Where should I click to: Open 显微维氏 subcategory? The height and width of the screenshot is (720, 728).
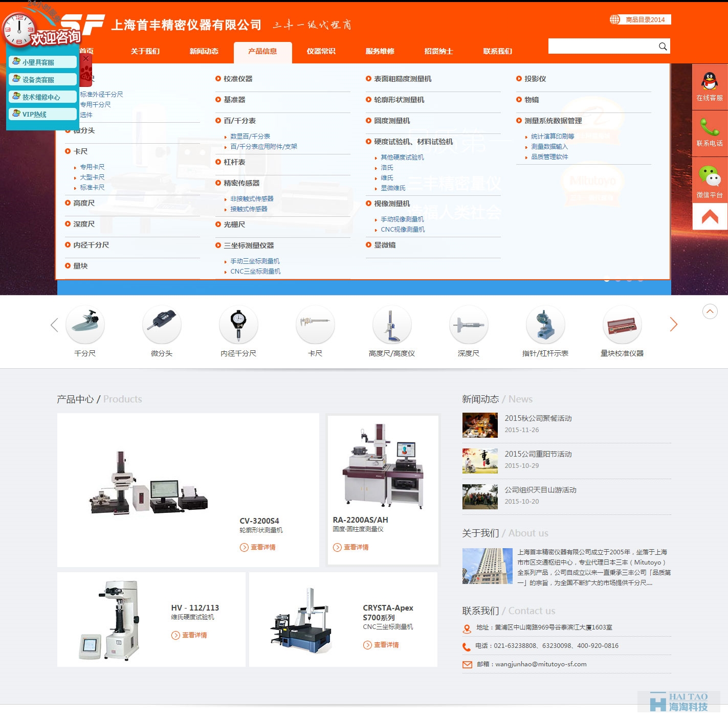(x=393, y=188)
